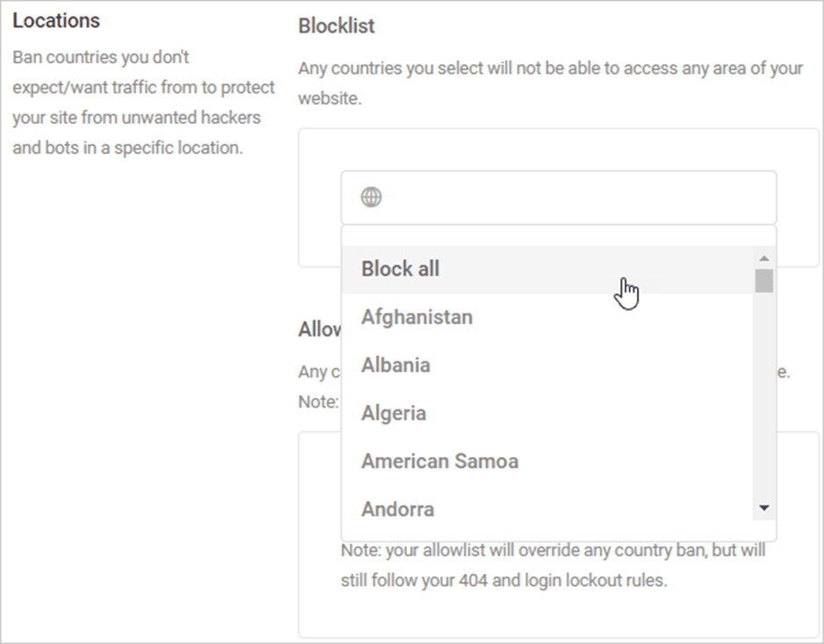Viewport: 824px width, 644px height.
Task: Select Andorra from the country dropdown
Action: [547, 509]
